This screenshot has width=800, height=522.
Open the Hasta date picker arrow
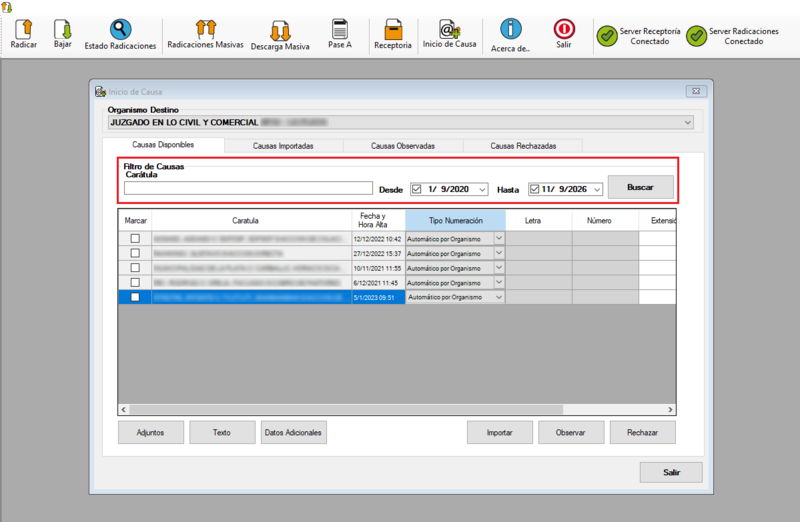pyautogui.click(x=597, y=189)
